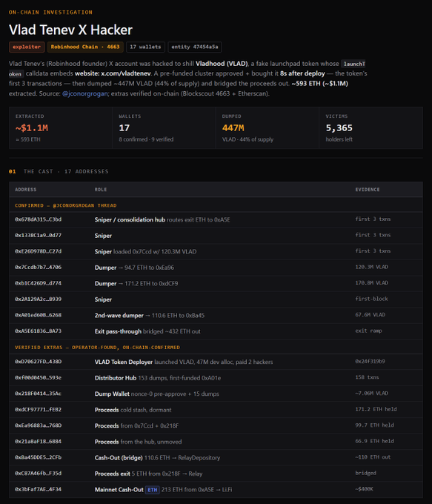Click address 0x678dA315..C3bd
The height and width of the screenshot is (504, 432).
(x=39, y=219)
